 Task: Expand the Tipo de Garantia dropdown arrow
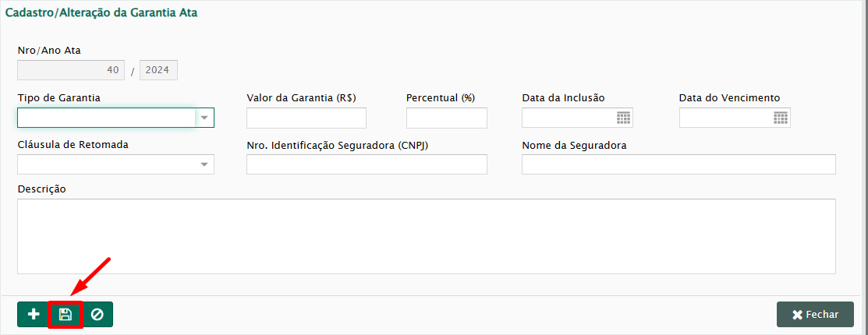point(204,118)
